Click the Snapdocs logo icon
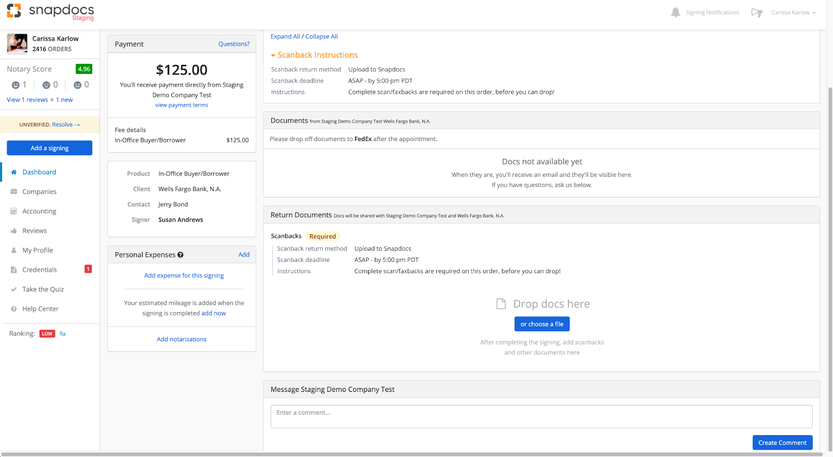833x457 pixels. (14, 10)
